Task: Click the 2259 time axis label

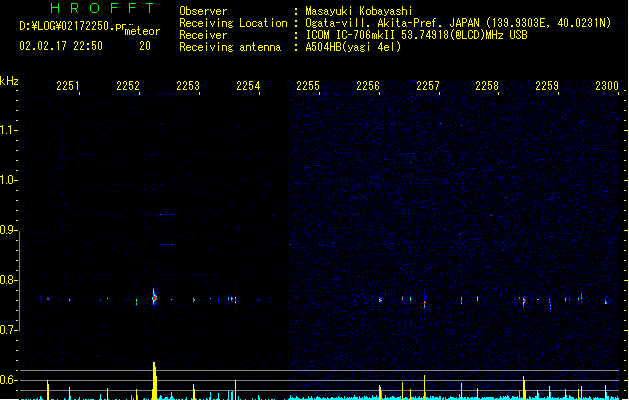Action: (547, 86)
